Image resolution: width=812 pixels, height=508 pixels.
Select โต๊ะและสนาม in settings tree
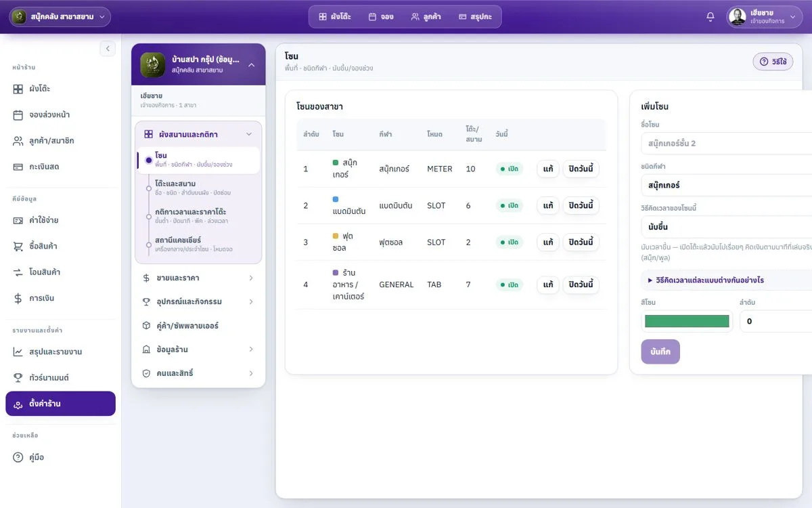200,187
